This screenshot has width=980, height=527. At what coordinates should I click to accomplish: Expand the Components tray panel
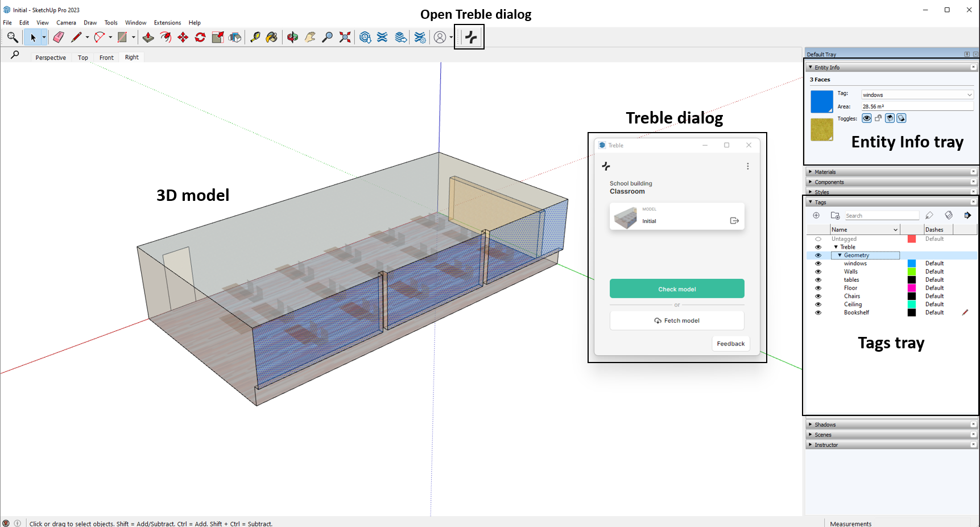point(891,182)
